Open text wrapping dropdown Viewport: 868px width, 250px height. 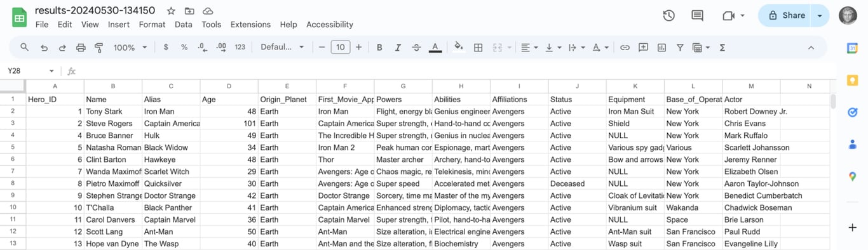pos(576,48)
